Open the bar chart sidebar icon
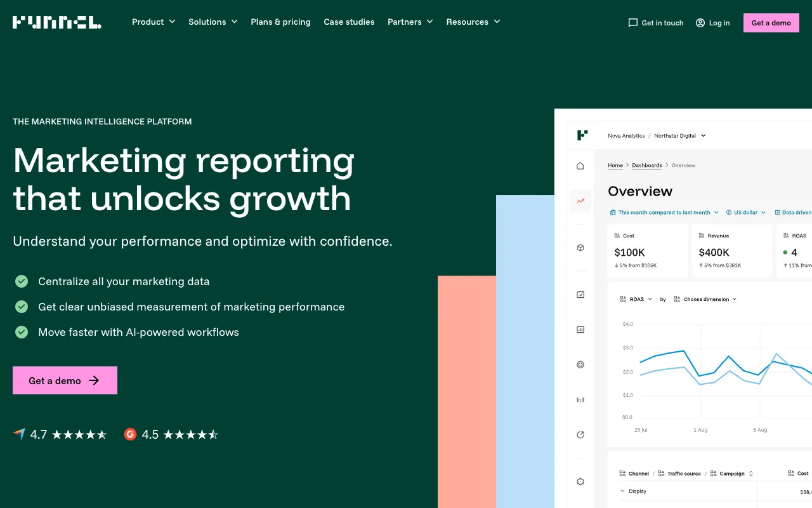This screenshot has width=812, height=508. 580,330
